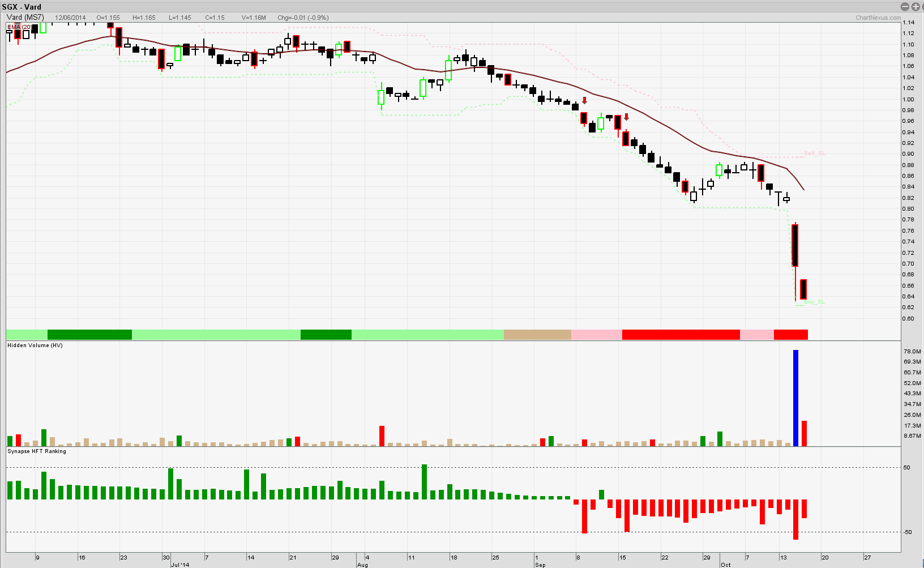924x568 pixels.
Task: Click the 1.00 price level on the axis
Action: [908, 99]
